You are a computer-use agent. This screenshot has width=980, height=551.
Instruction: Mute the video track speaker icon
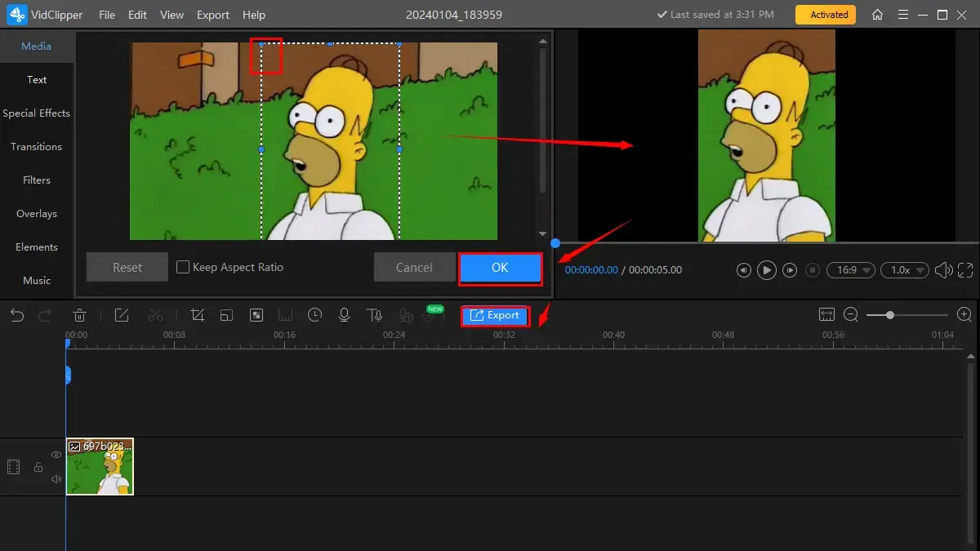[56, 479]
